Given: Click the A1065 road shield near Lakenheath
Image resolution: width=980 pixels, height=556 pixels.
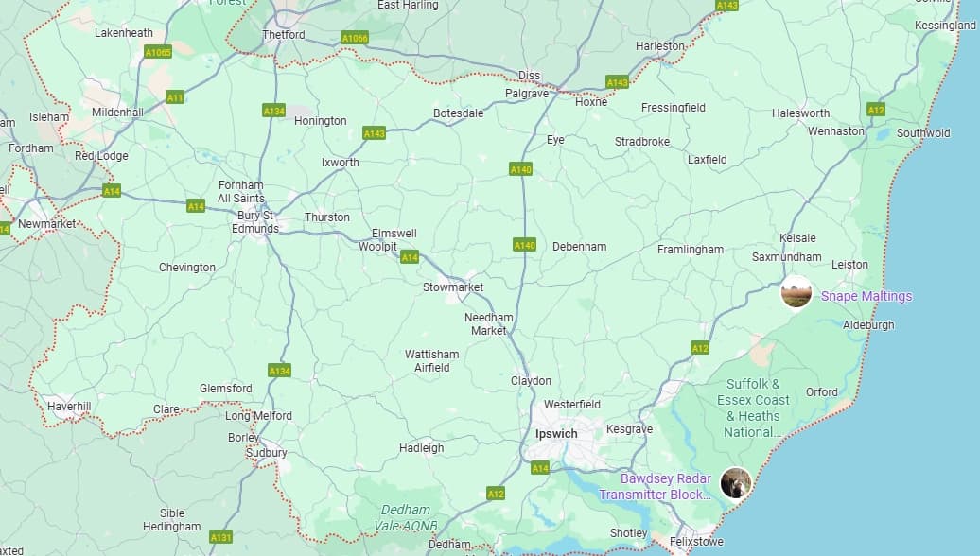Looking at the screenshot, I should coord(158,52).
